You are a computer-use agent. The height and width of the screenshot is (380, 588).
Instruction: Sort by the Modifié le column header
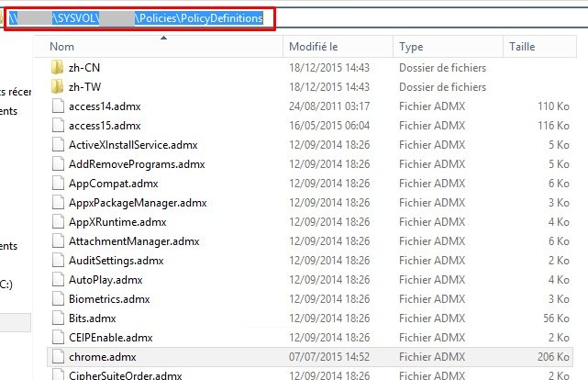tap(314, 46)
